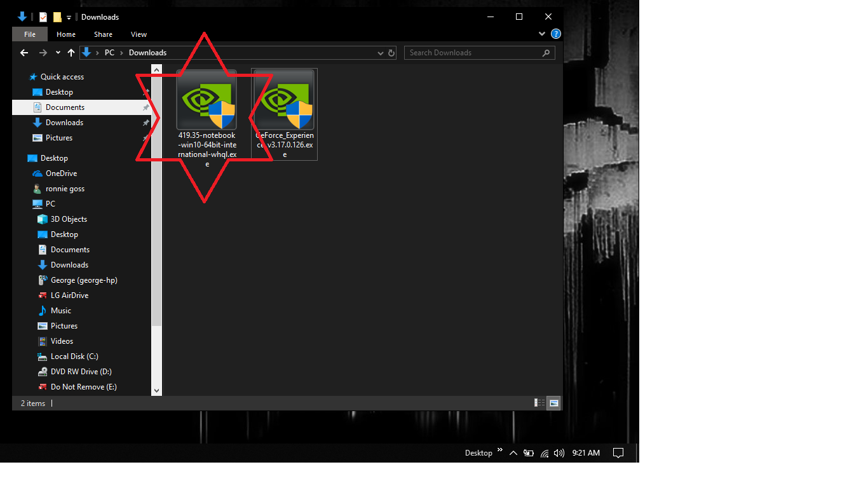Expand the address bar history dropdown
Image resolution: width=868 pixels, height=488 pixels.
pos(381,53)
